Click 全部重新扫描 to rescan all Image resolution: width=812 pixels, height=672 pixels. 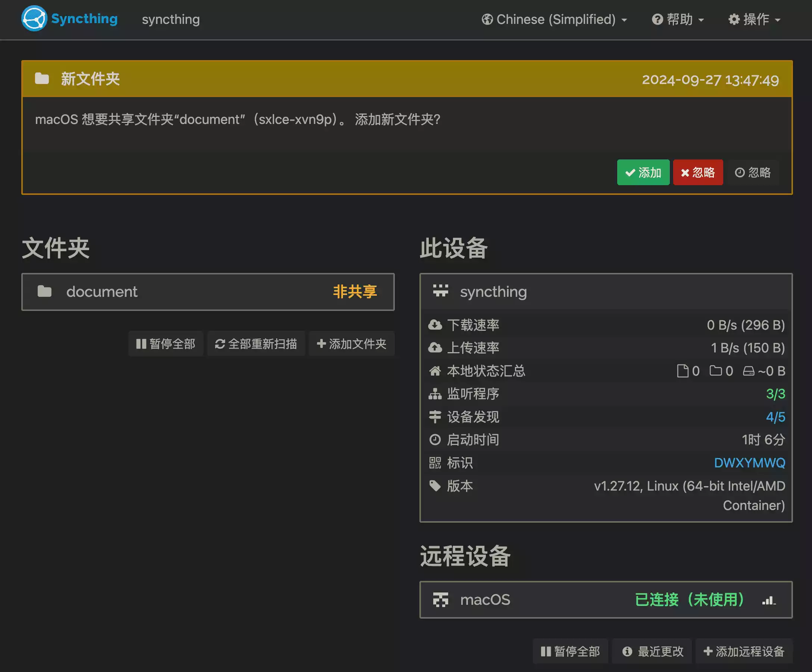tap(256, 343)
